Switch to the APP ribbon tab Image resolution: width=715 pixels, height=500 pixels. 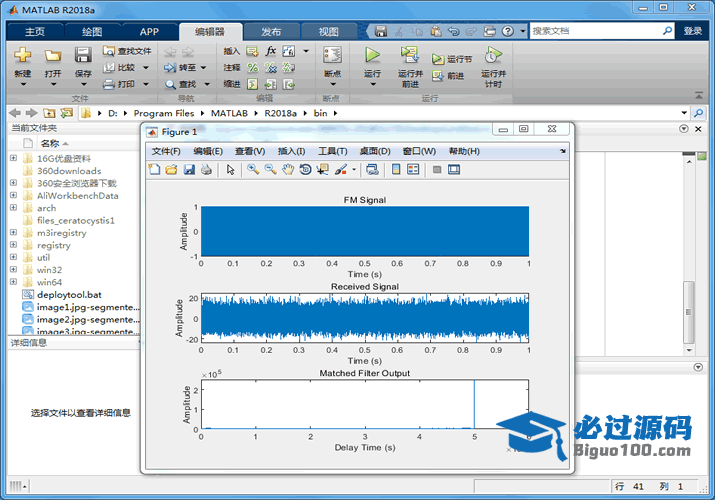click(149, 31)
